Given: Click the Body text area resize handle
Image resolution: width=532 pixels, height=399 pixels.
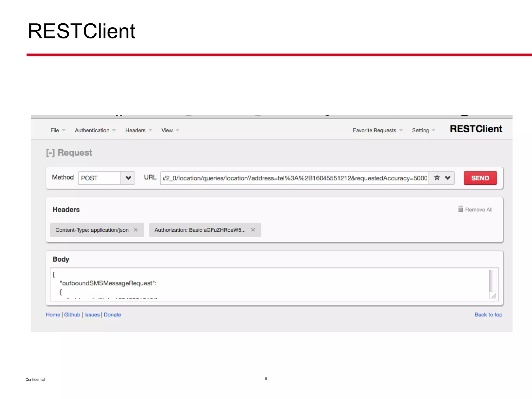Looking at the screenshot, I should pyautogui.click(x=493, y=296).
